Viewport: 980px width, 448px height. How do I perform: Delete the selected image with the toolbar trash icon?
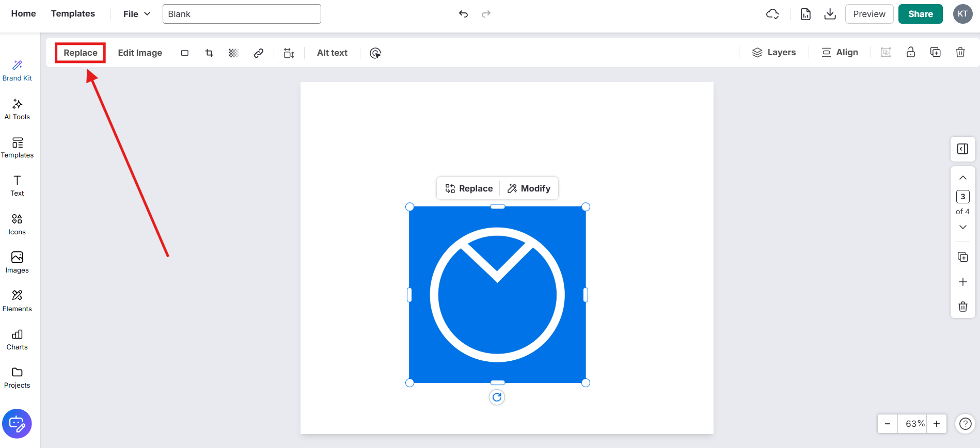pyautogui.click(x=960, y=52)
